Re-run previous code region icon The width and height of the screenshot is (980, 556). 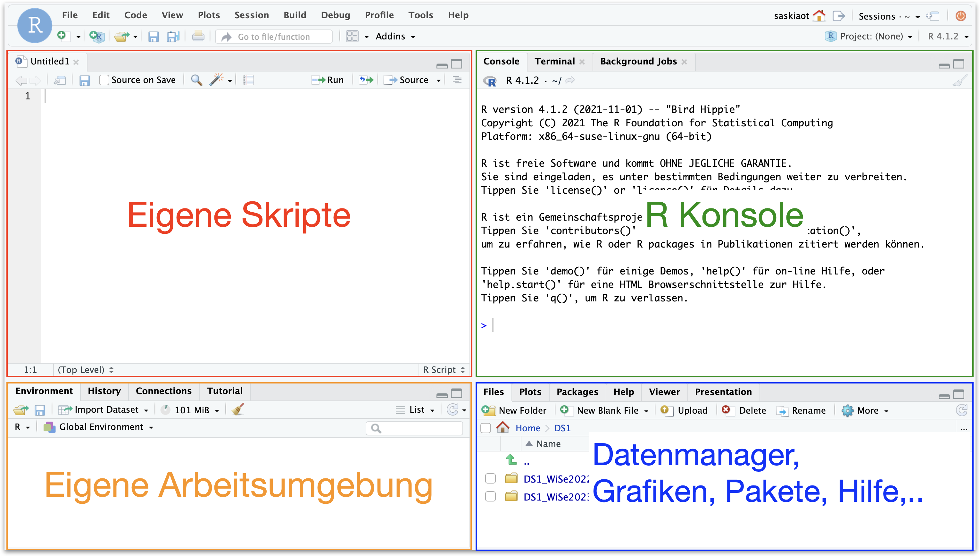point(366,80)
